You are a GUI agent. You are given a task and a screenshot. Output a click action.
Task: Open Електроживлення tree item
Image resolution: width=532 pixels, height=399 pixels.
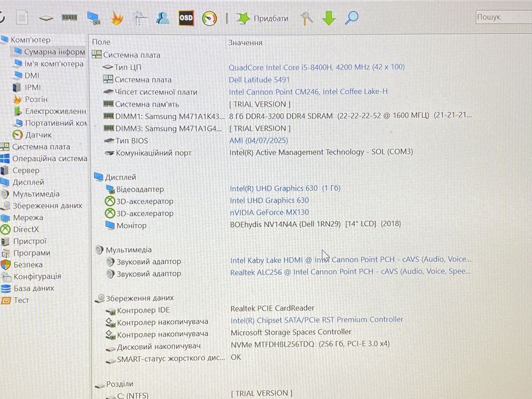coord(50,111)
